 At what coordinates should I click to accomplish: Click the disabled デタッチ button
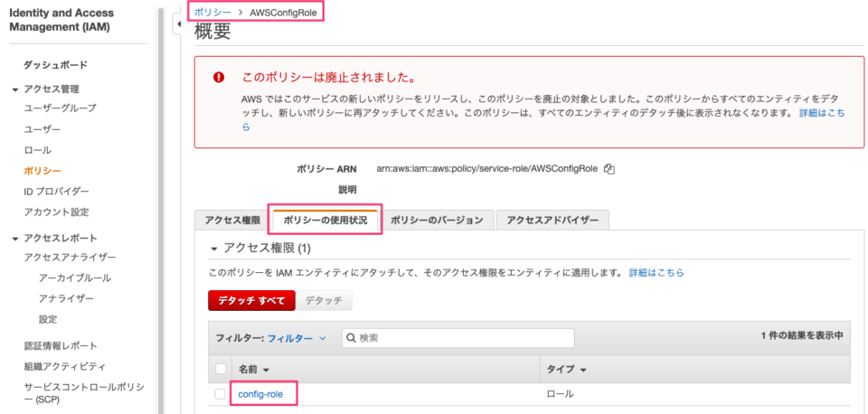pos(324,300)
